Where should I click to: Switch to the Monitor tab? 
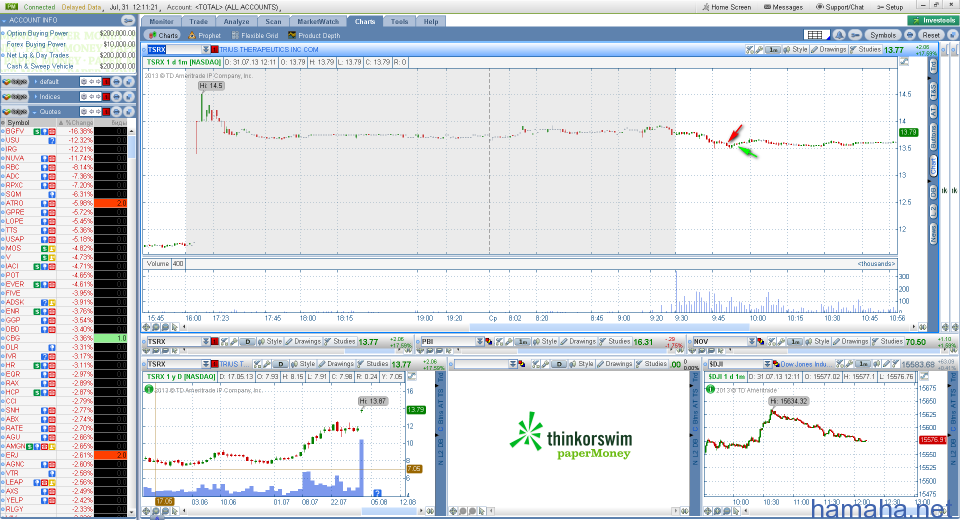(x=162, y=21)
